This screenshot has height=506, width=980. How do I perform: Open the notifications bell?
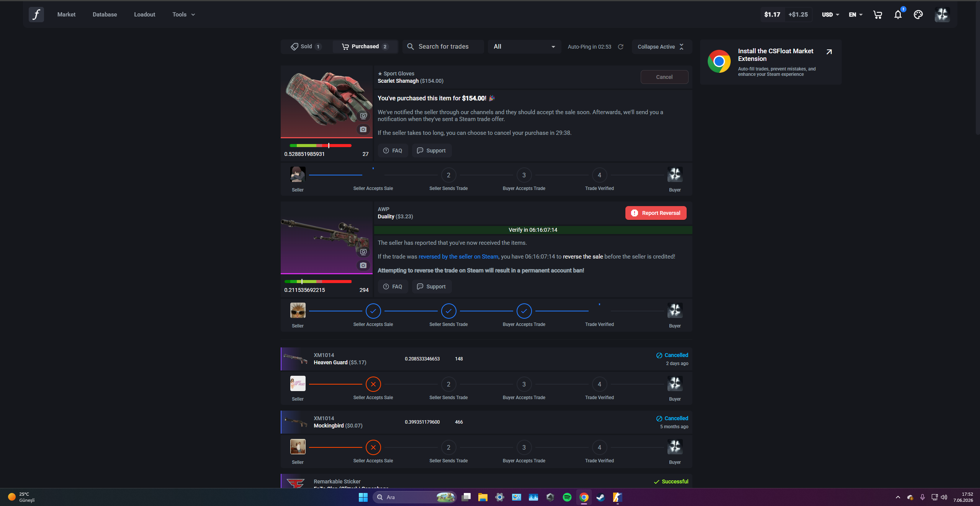pos(898,15)
